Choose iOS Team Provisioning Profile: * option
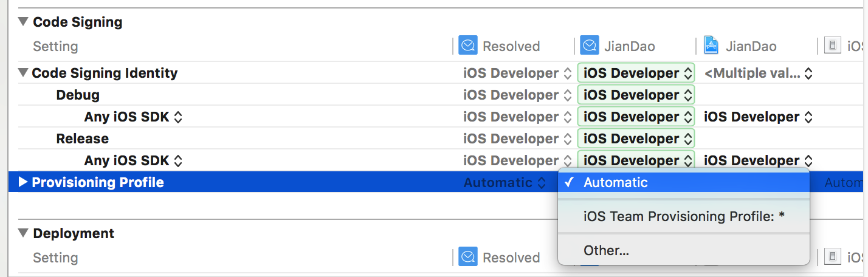The height and width of the screenshot is (277, 868). (x=684, y=216)
